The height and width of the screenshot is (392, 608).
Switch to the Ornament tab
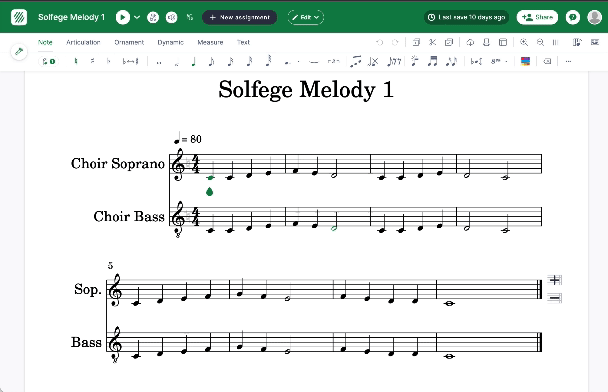coord(129,42)
